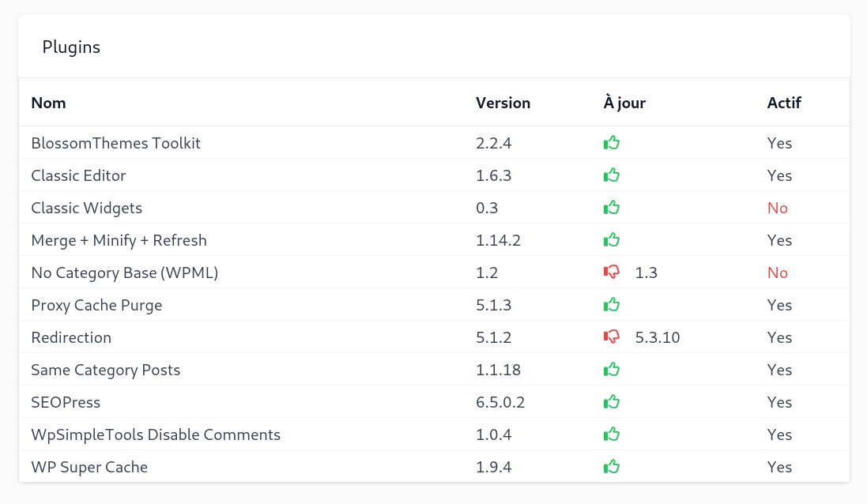Select the Same Category Posts plugin name
Screen dimensions: 867x504
[x=106, y=370]
